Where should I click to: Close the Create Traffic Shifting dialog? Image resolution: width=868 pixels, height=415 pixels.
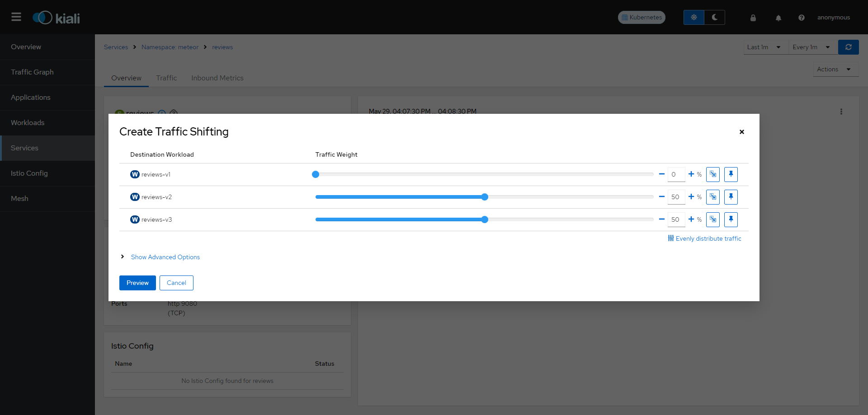pyautogui.click(x=742, y=132)
